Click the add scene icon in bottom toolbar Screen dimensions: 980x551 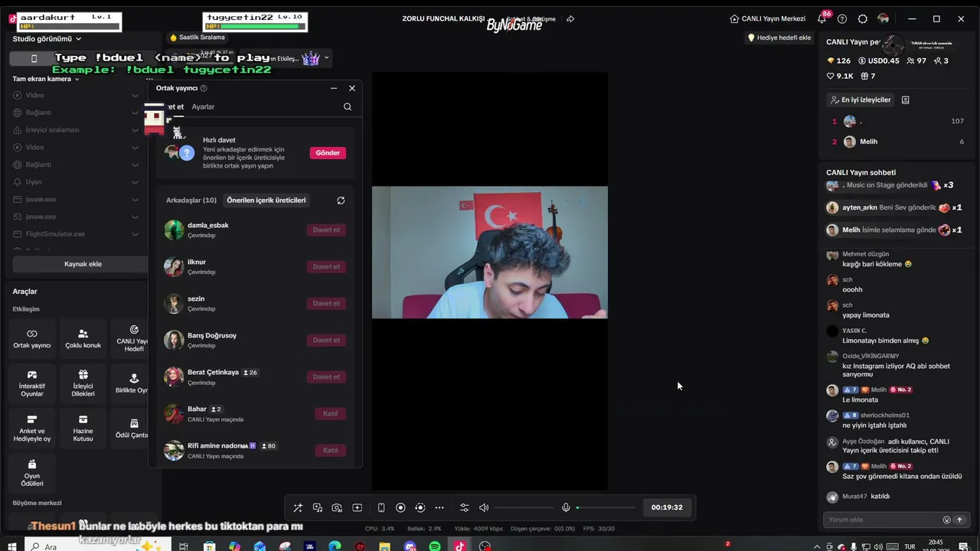[x=357, y=507]
